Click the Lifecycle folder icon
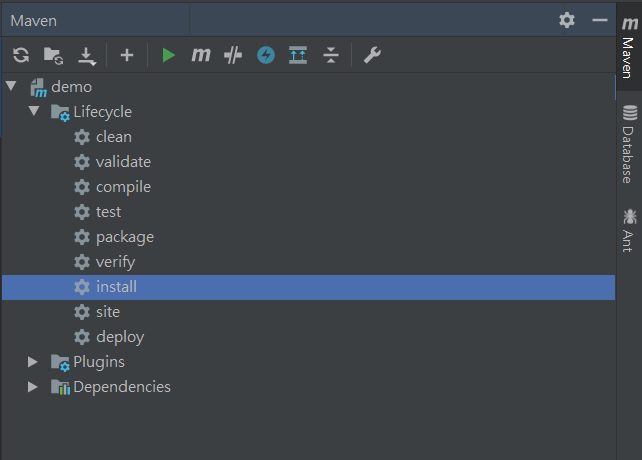Screen dimensions: 642x460 point(60,112)
